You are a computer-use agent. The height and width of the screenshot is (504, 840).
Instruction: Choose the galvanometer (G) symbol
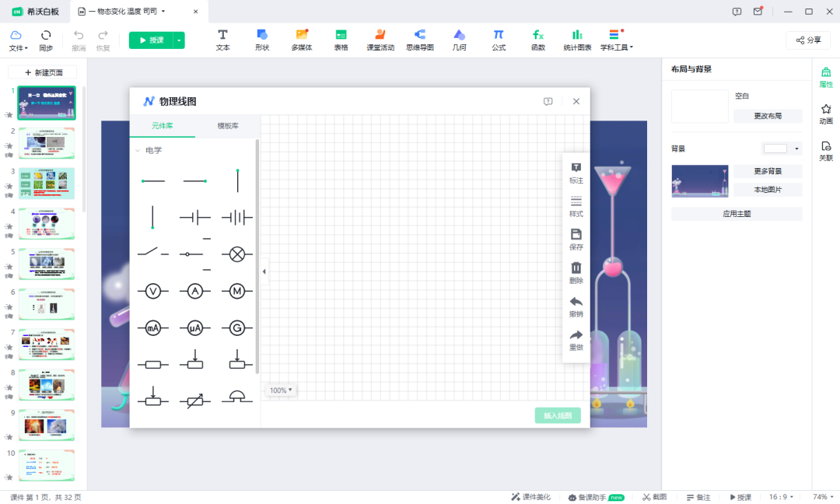coord(236,328)
